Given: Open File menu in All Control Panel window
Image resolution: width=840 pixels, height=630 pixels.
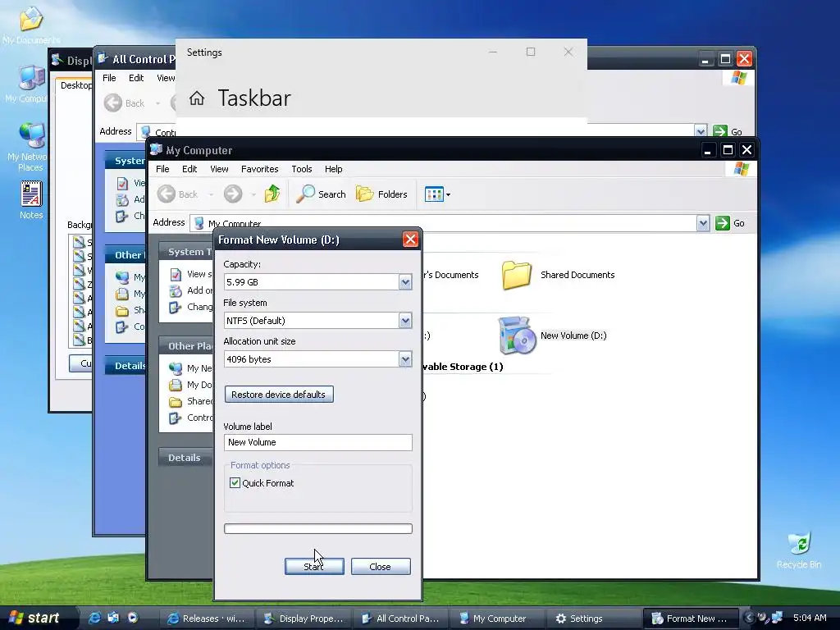Looking at the screenshot, I should [x=109, y=78].
